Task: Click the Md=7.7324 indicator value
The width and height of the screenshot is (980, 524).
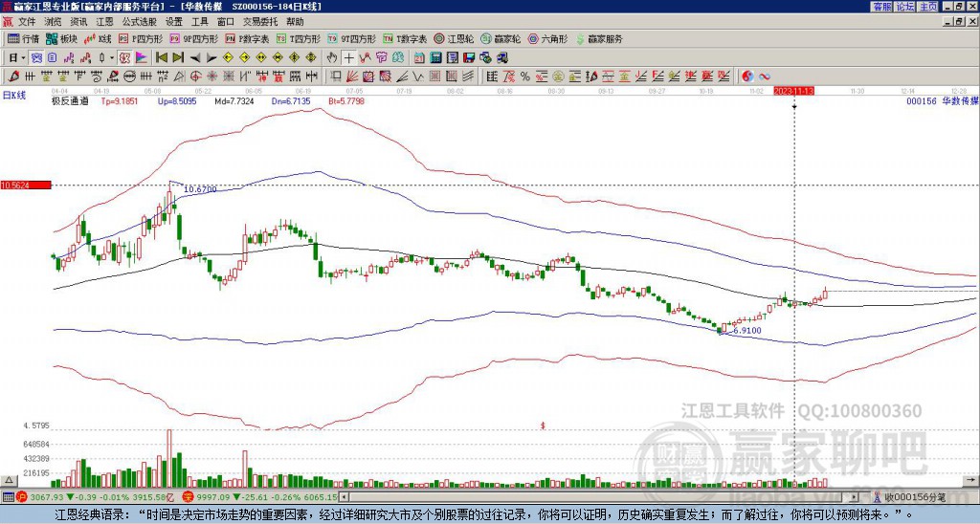Action: 234,100
